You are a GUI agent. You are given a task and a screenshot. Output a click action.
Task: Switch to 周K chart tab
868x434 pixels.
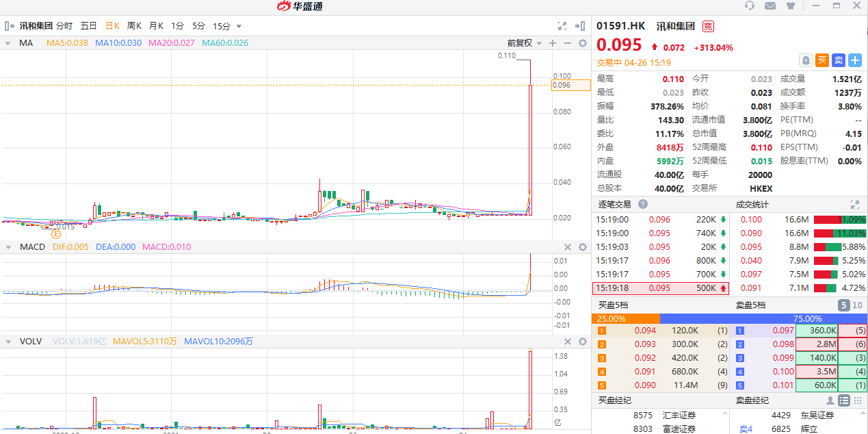click(x=134, y=26)
